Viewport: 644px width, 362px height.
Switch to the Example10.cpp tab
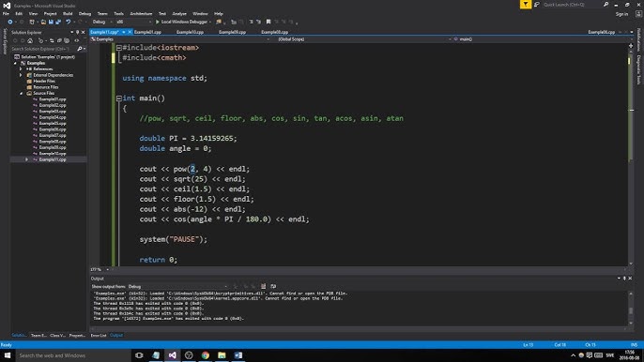click(190, 32)
